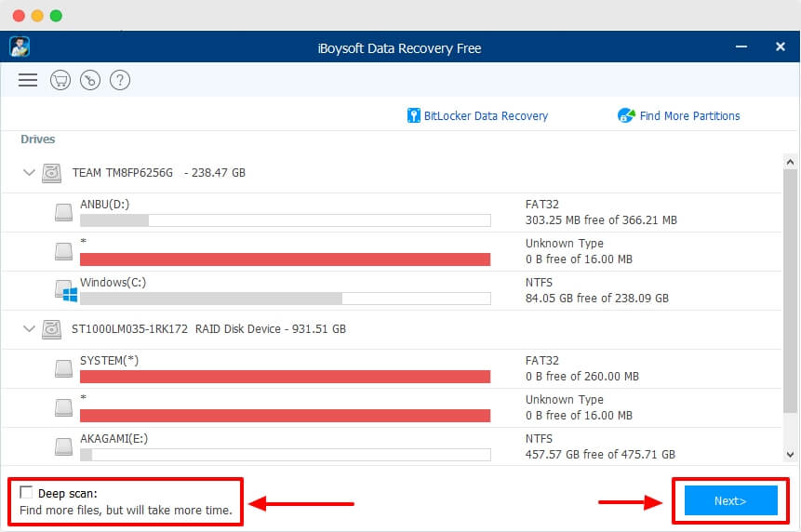The image size is (801, 532).
Task: Click the Windows(C:) drive icon
Action: 66,291
